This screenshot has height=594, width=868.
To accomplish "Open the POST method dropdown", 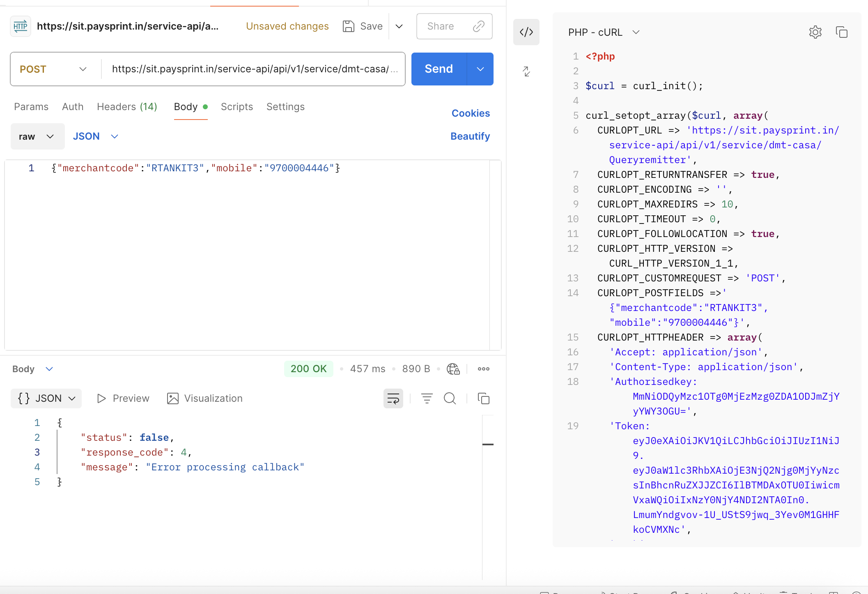I will 53,69.
